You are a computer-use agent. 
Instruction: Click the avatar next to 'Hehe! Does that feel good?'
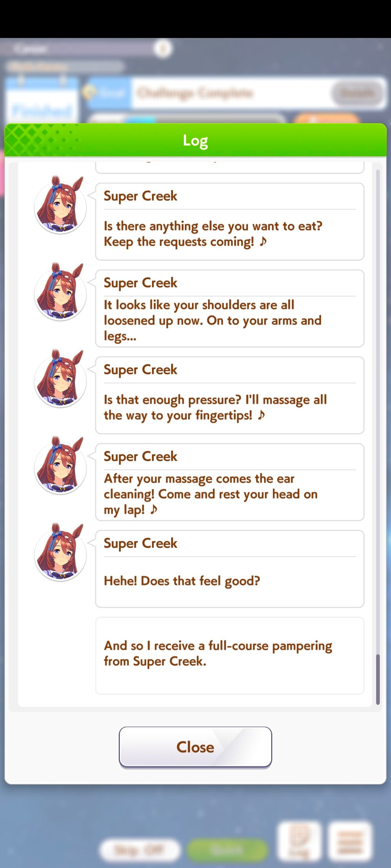[60, 552]
